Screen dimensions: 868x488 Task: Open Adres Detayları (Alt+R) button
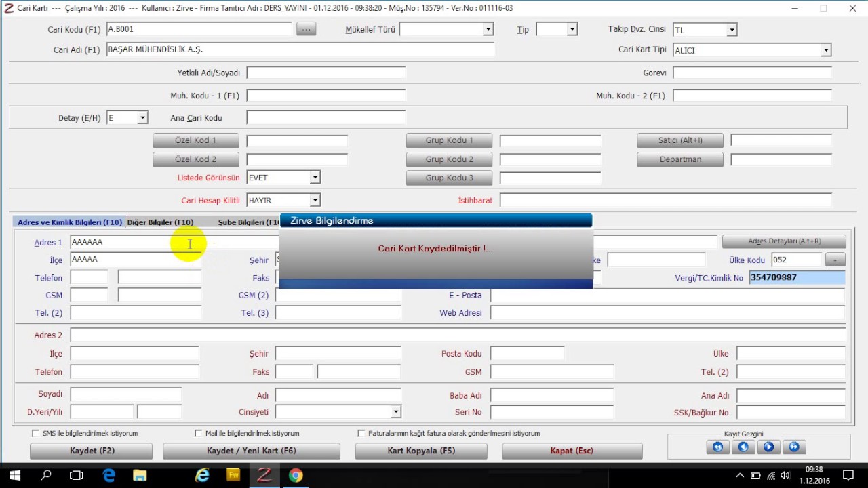coord(784,241)
